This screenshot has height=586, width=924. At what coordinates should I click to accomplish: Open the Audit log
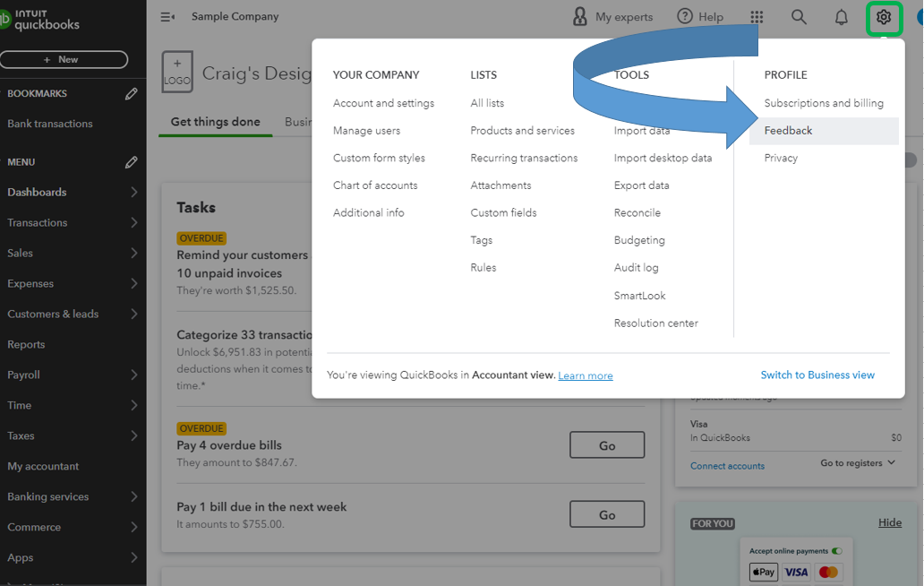pos(637,268)
